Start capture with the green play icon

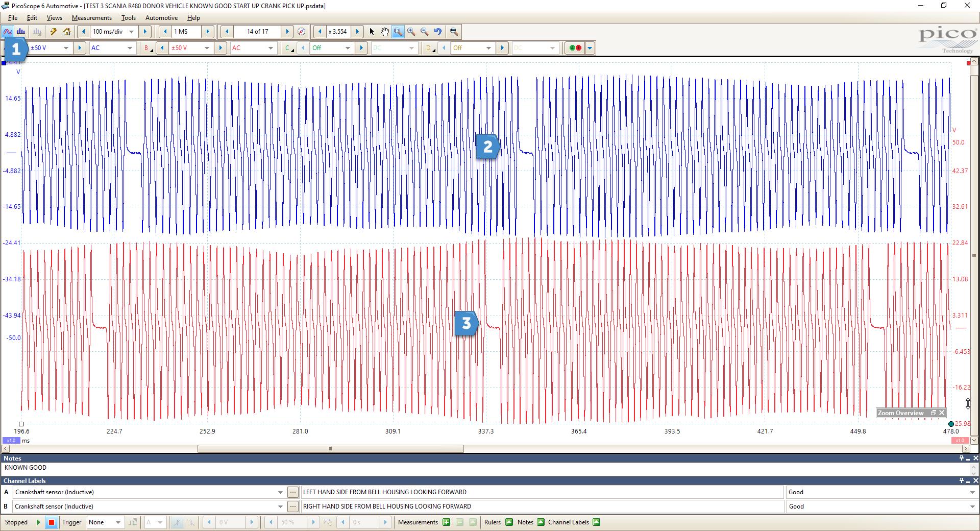(38, 522)
